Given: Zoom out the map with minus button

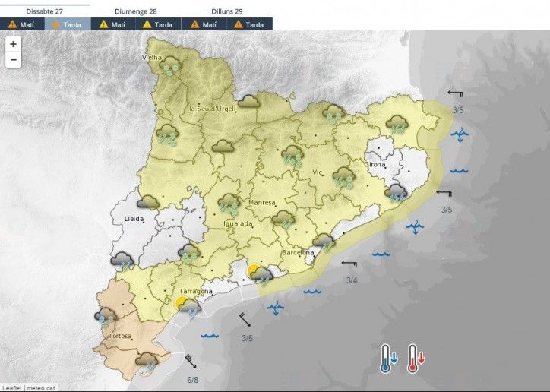Looking at the screenshot, I should (x=14, y=59).
